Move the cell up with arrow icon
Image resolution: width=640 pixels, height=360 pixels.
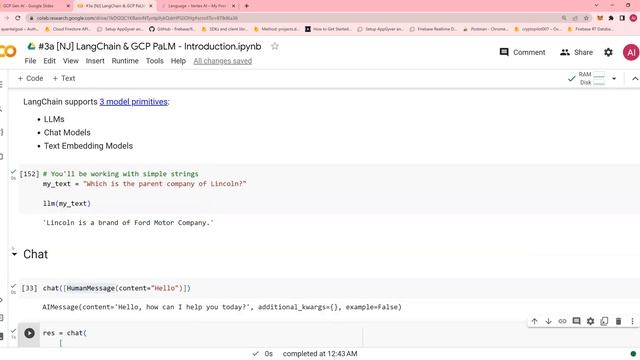click(534, 321)
